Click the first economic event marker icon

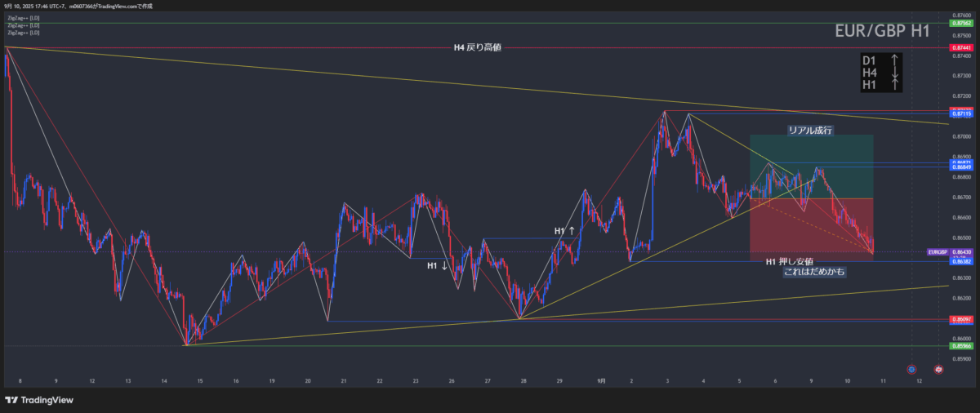pyautogui.click(x=911, y=370)
